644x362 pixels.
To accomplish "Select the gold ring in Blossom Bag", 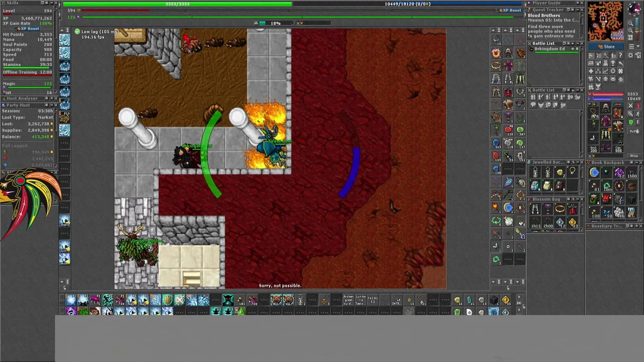I will pyautogui.click(x=560, y=209).
